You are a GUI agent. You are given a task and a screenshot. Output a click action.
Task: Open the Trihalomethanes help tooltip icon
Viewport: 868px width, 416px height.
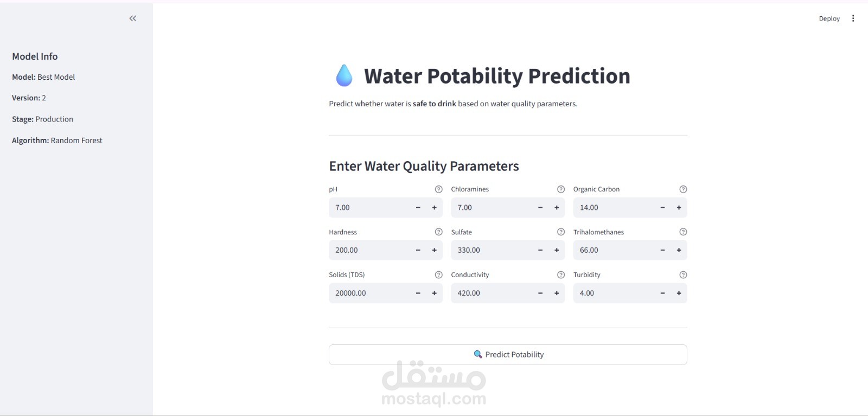pyautogui.click(x=683, y=232)
